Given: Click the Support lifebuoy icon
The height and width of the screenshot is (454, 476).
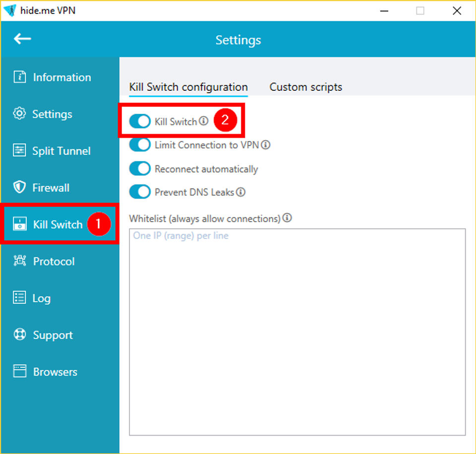Looking at the screenshot, I should [20, 334].
